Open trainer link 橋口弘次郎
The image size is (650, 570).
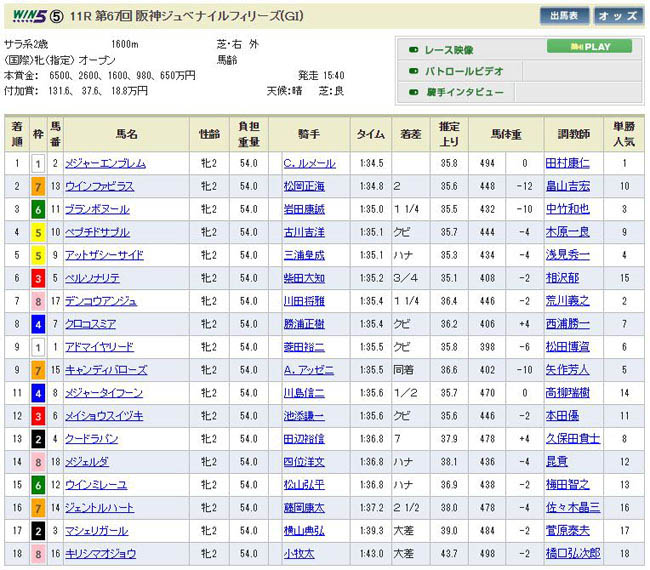(572, 553)
